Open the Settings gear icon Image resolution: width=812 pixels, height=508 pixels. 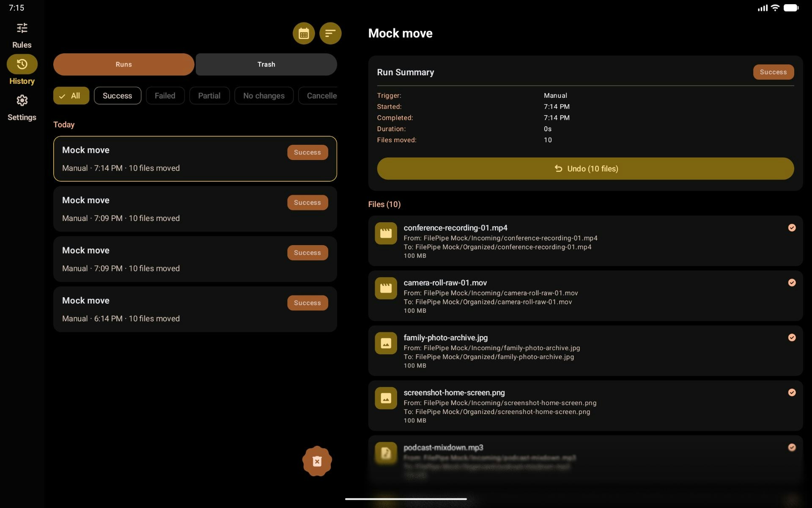click(22, 100)
